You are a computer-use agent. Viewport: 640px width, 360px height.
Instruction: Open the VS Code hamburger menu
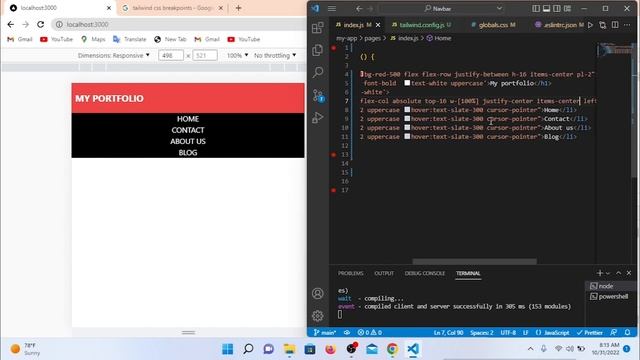(x=332, y=9)
